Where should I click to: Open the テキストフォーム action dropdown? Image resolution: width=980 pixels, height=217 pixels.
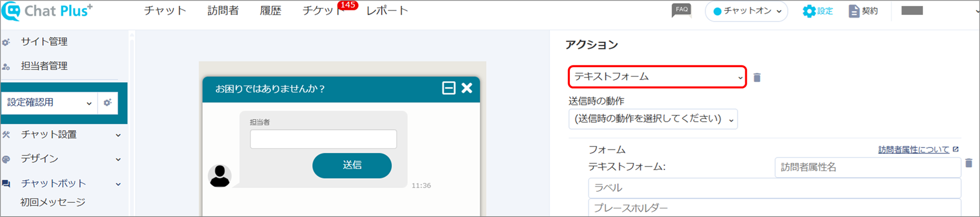coord(657,77)
